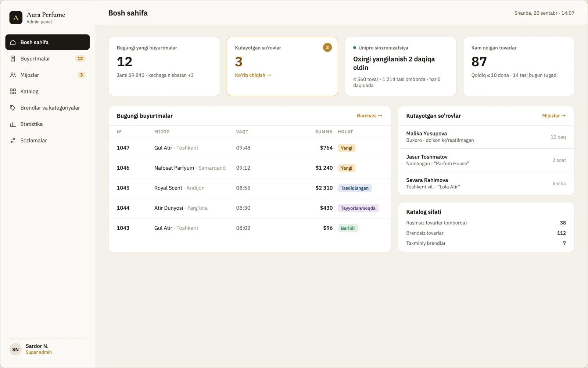Viewport: 588px width, 368px height.
Task: Click the green Unipro sync status dot
Action: point(355,48)
